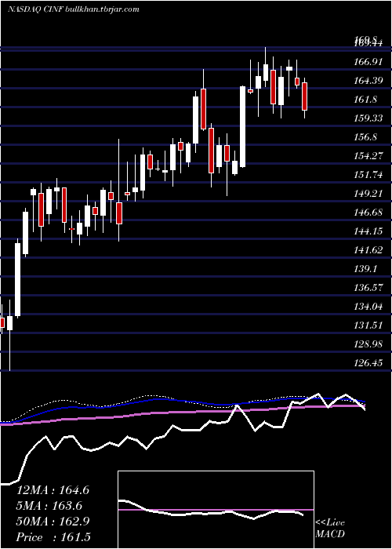Click the 128.98 price axis label

point(368,344)
